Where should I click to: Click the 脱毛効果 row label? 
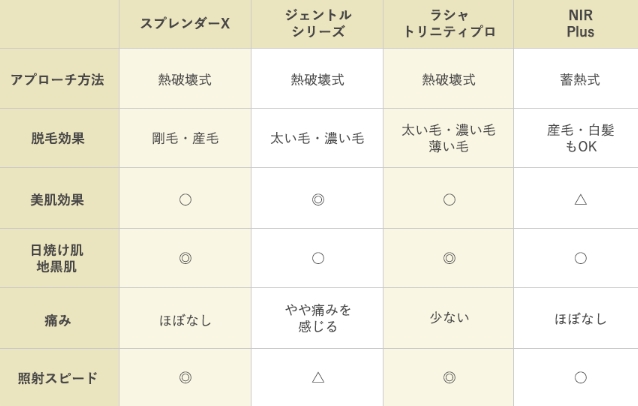[x=59, y=138]
